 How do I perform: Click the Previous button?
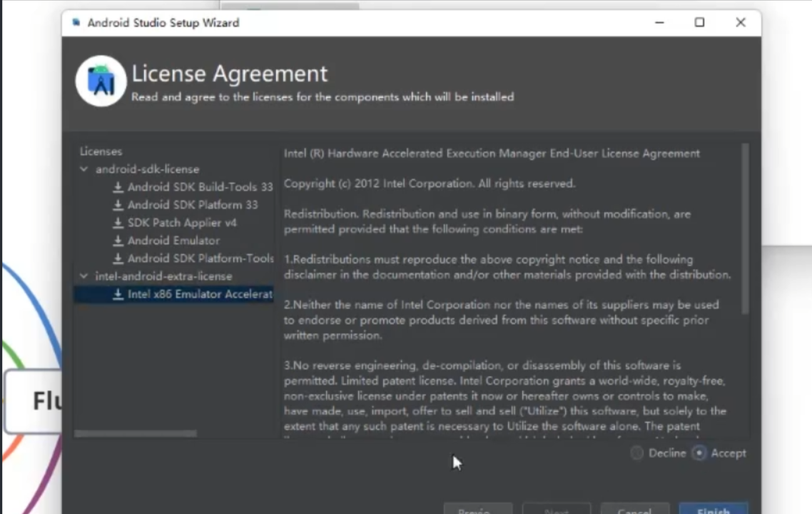tap(478, 508)
